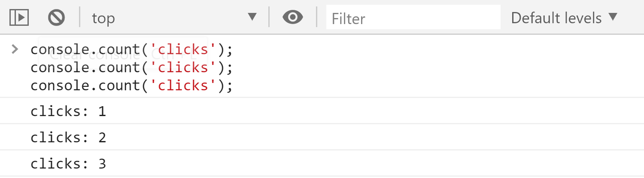The image size is (644, 178).
Task: Clear the console with the circle-slash icon
Action: coord(56,18)
